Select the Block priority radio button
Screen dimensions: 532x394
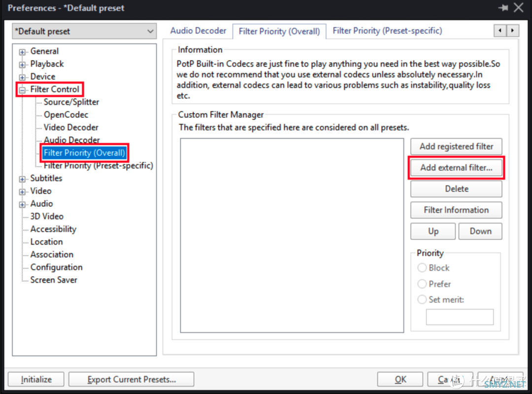(x=422, y=268)
